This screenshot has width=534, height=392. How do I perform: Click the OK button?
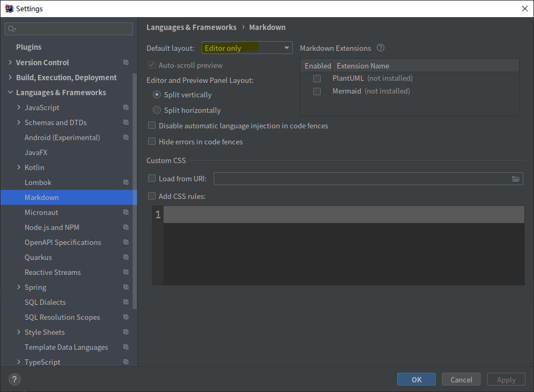[416, 379]
